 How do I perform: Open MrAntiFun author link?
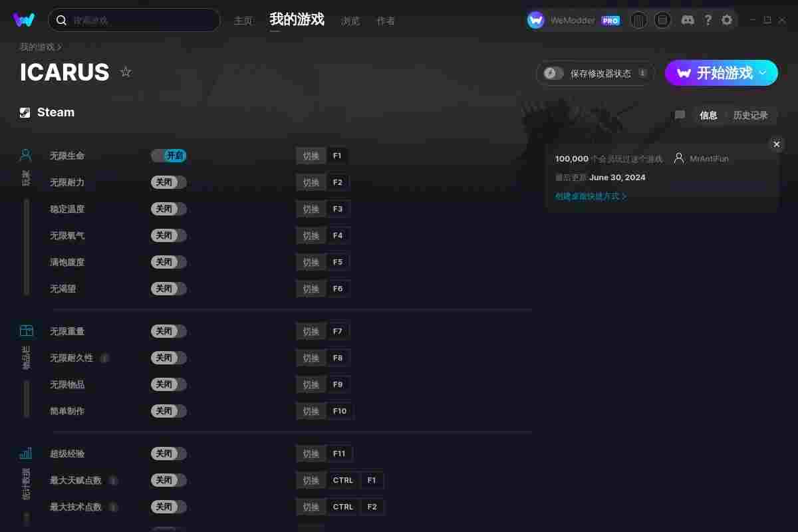click(x=710, y=159)
